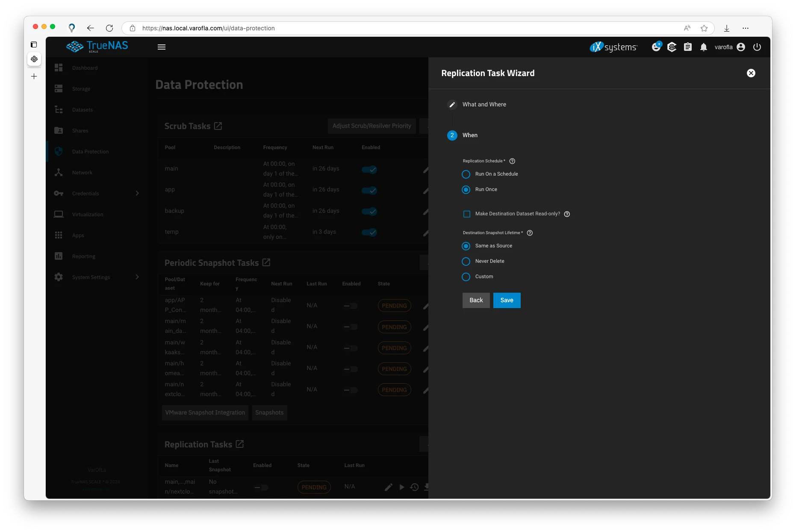Image resolution: width=796 pixels, height=532 pixels.
Task: Select Never Delete snapshot lifetime
Action: click(466, 262)
